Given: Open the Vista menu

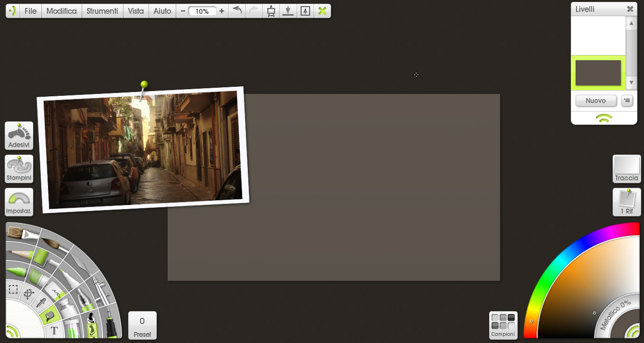Looking at the screenshot, I should coord(136,11).
